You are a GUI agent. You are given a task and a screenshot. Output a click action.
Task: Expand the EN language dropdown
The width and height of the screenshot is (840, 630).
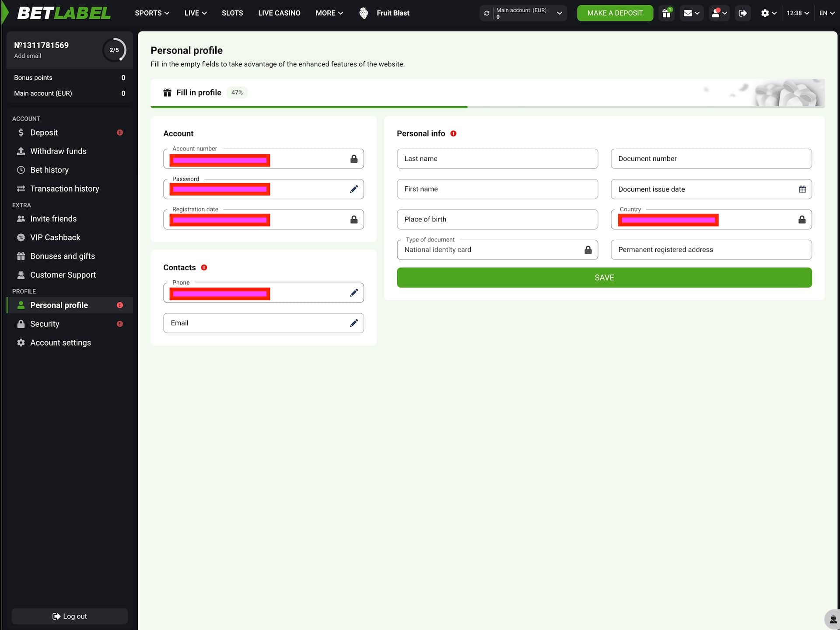coord(826,13)
